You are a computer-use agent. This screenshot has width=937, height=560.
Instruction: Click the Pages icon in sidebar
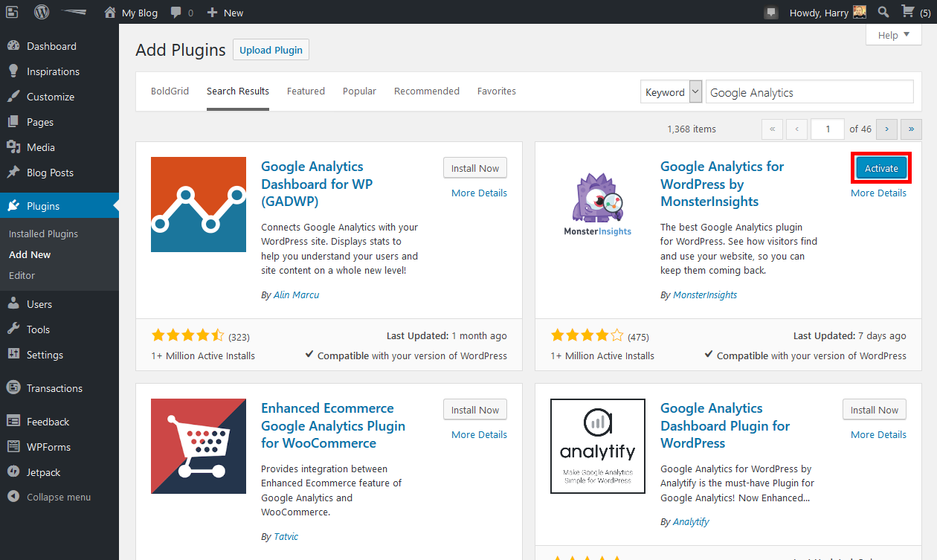click(x=13, y=122)
